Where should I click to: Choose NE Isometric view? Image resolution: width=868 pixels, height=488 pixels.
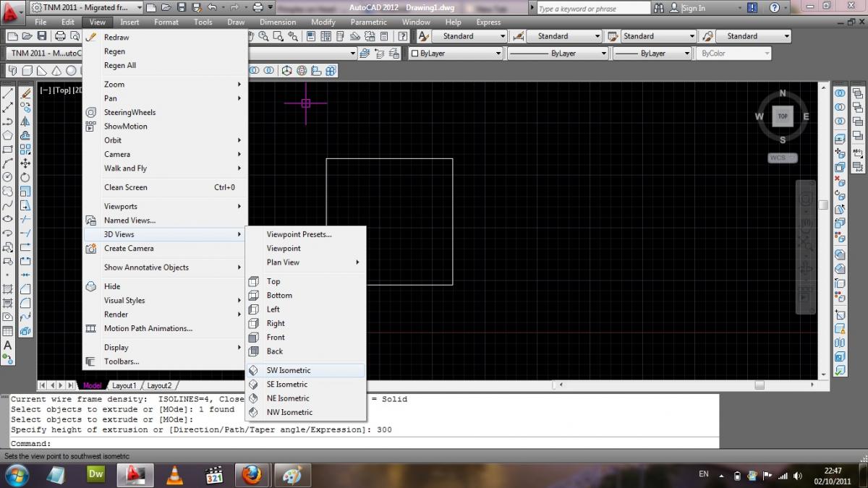[305, 398]
